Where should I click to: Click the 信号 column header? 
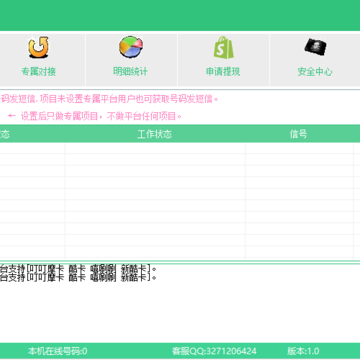pyautogui.click(x=298, y=134)
